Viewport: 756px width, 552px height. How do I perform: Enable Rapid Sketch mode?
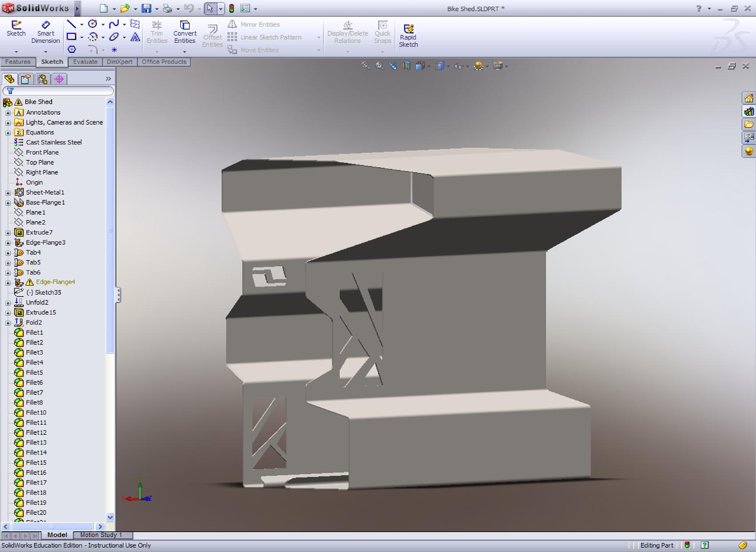click(408, 35)
